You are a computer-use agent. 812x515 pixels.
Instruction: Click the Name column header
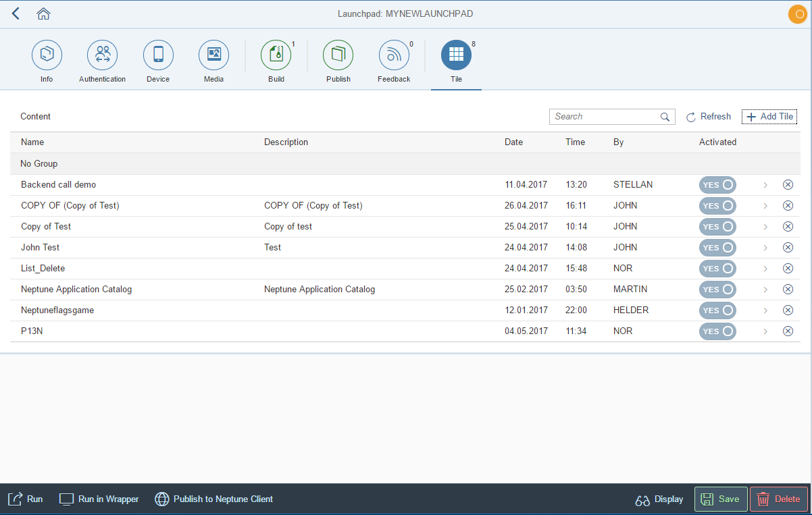[x=32, y=142]
